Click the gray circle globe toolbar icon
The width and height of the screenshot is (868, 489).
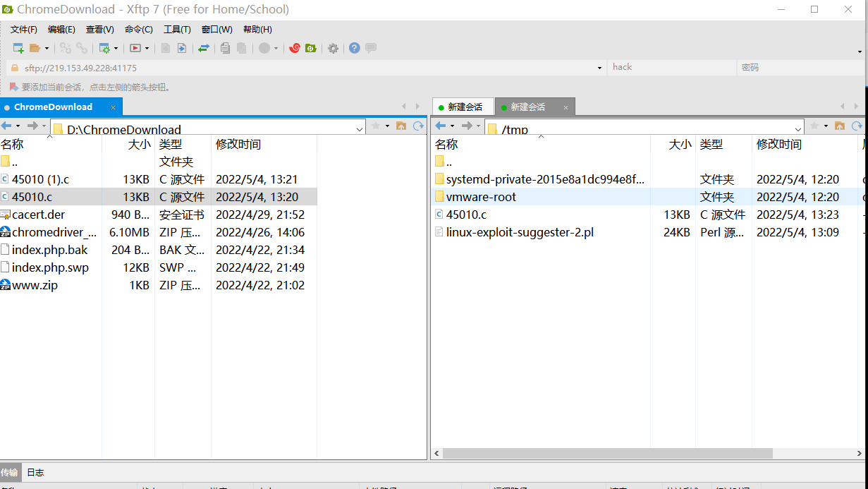(x=264, y=48)
